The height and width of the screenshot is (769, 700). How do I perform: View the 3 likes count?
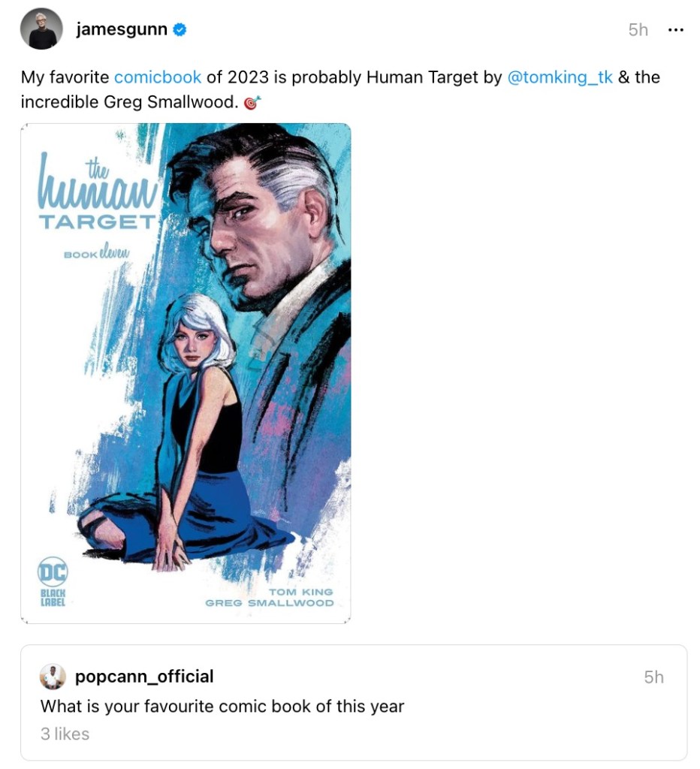[65, 734]
